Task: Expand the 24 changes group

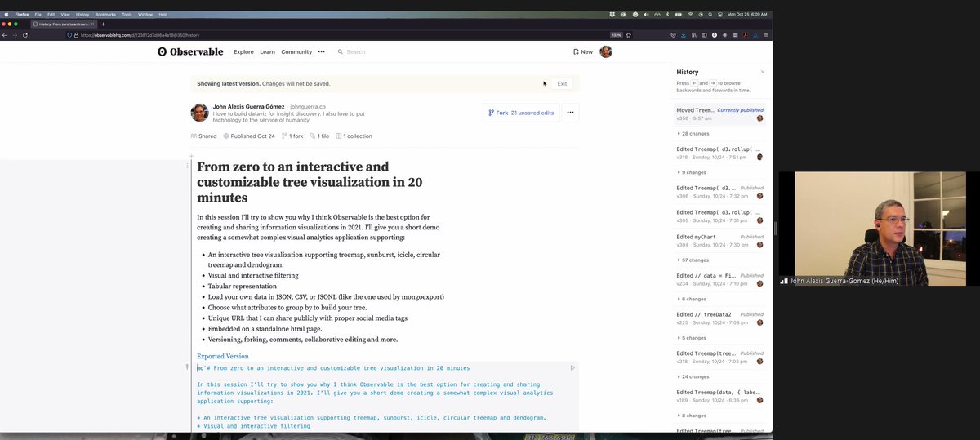Action: click(x=693, y=377)
